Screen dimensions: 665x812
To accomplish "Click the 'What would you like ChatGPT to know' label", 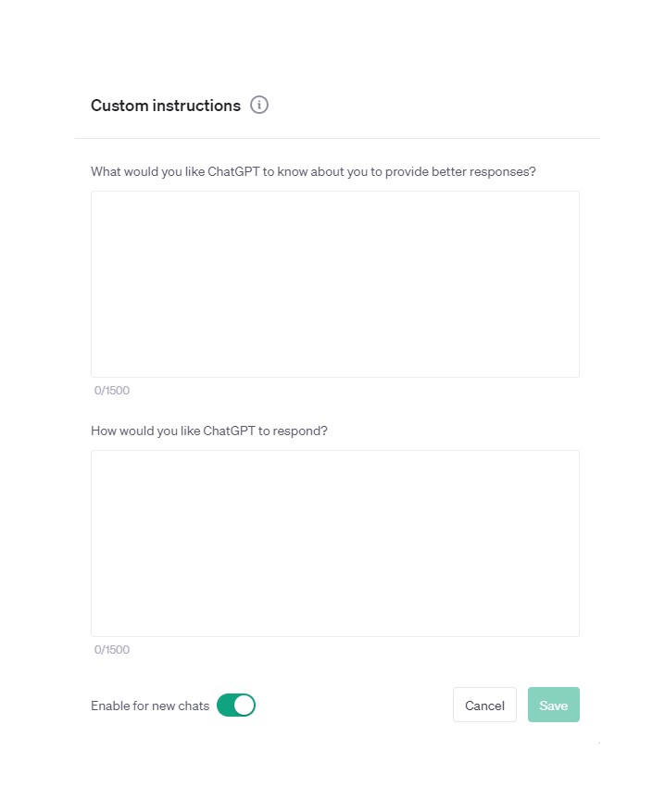I will click(313, 172).
